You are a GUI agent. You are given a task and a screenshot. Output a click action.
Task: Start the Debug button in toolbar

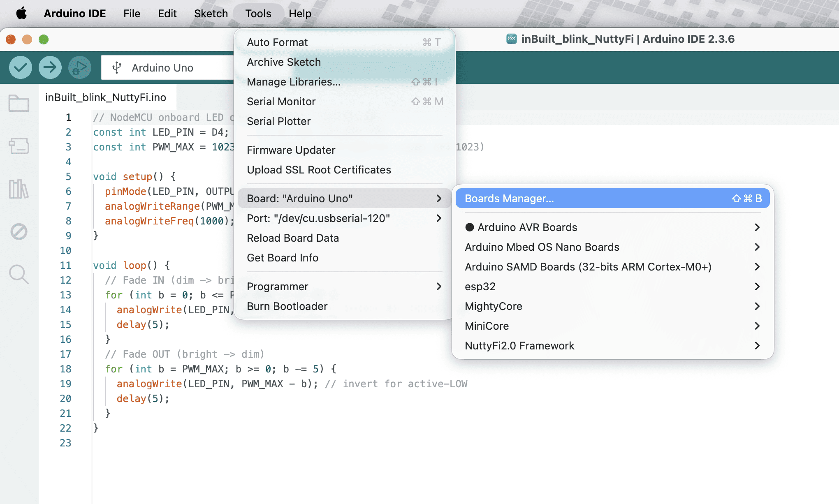(79, 67)
